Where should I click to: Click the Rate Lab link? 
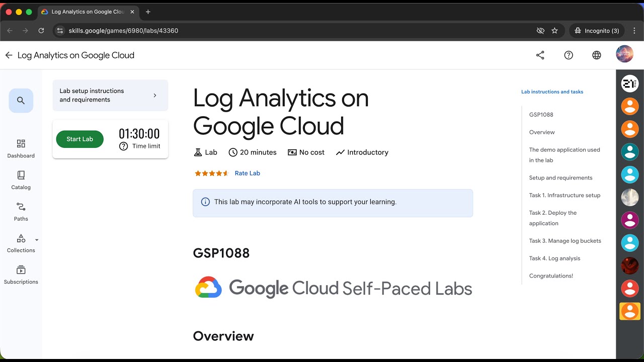[248, 173]
